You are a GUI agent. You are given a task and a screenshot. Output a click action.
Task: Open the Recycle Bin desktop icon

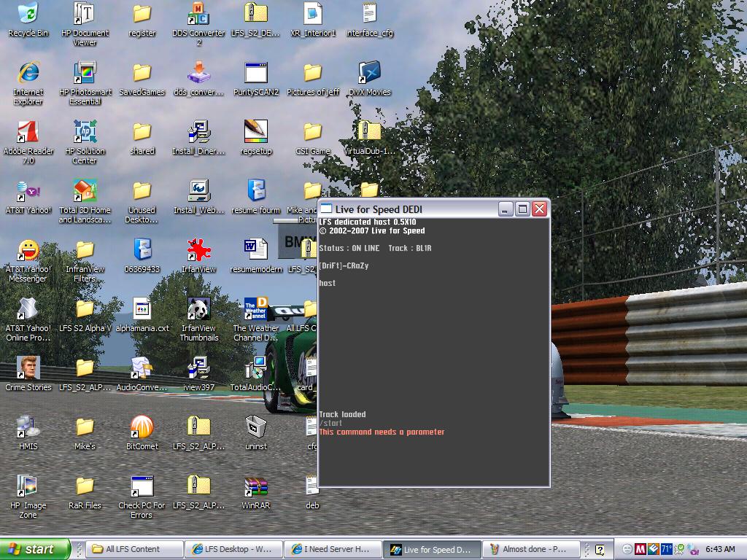tap(28, 13)
